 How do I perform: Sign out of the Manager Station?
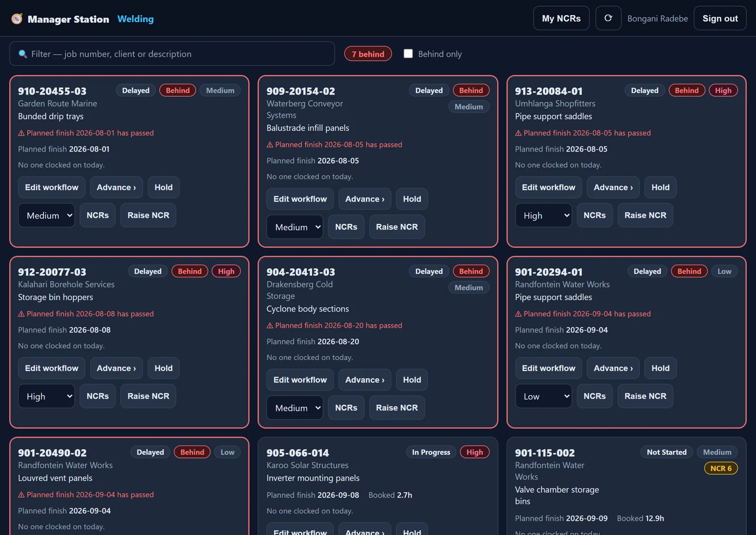(720, 18)
